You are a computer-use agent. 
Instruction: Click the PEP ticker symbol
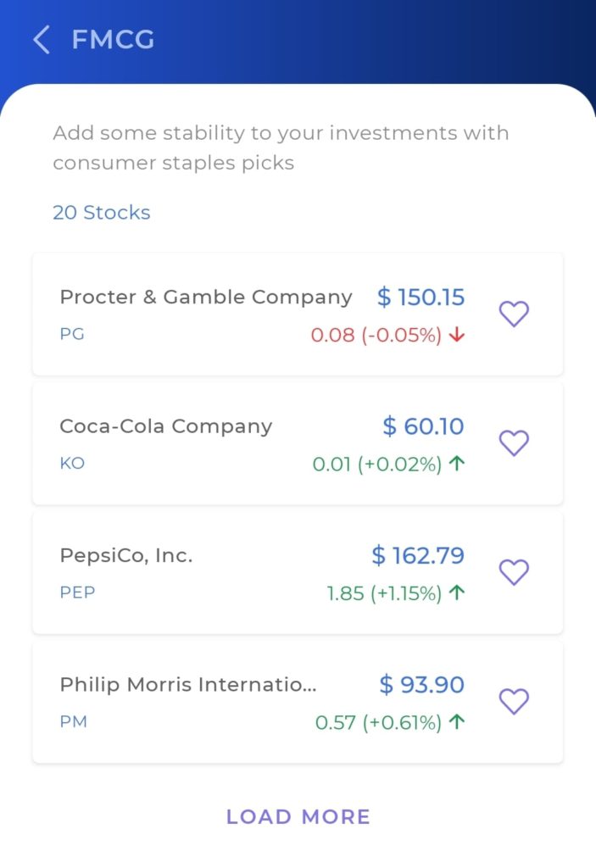tap(77, 593)
